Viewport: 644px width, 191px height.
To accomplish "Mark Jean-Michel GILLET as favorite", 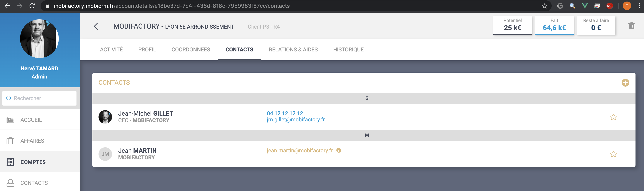I will click(x=613, y=117).
